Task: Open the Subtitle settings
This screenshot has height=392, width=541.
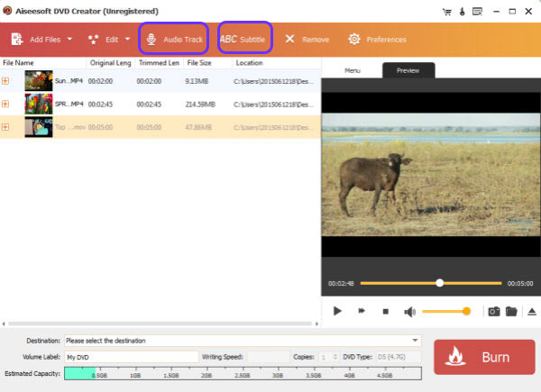Action: [x=243, y=40]
